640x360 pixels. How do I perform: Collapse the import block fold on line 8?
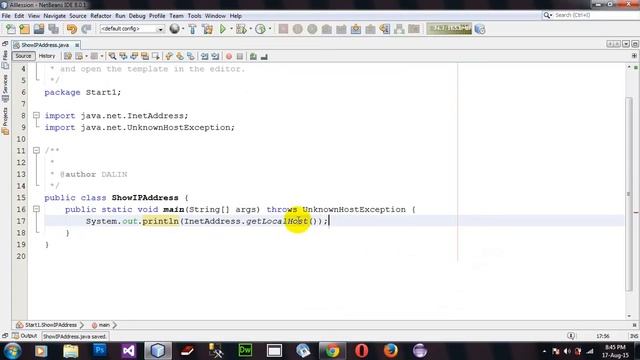[36, 116]
